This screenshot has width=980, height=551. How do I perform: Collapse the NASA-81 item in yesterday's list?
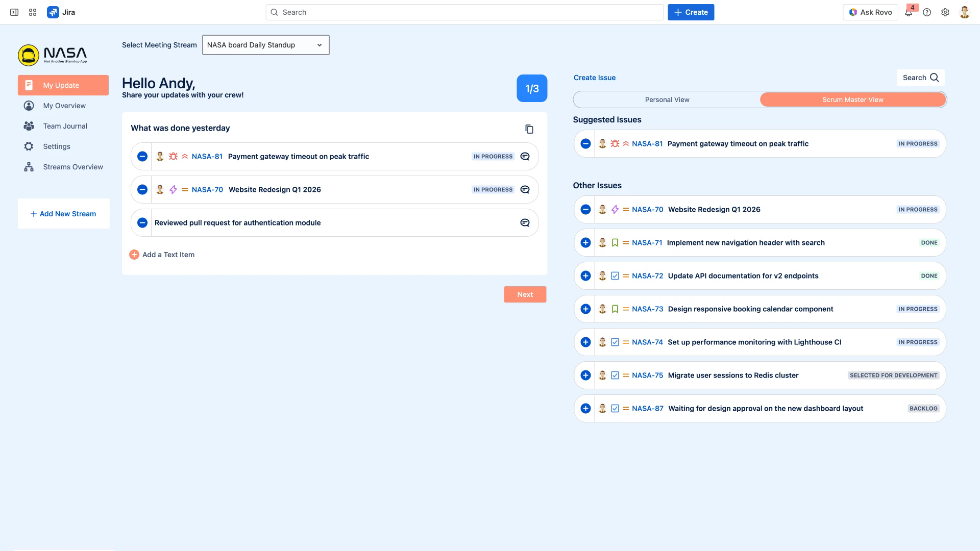tap(142, 156)
